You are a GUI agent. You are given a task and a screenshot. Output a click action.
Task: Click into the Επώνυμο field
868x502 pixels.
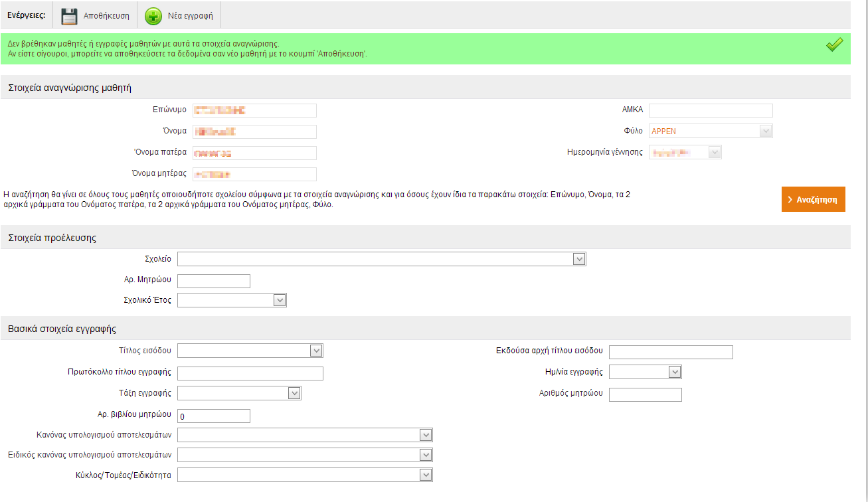(x=254, y=110)
